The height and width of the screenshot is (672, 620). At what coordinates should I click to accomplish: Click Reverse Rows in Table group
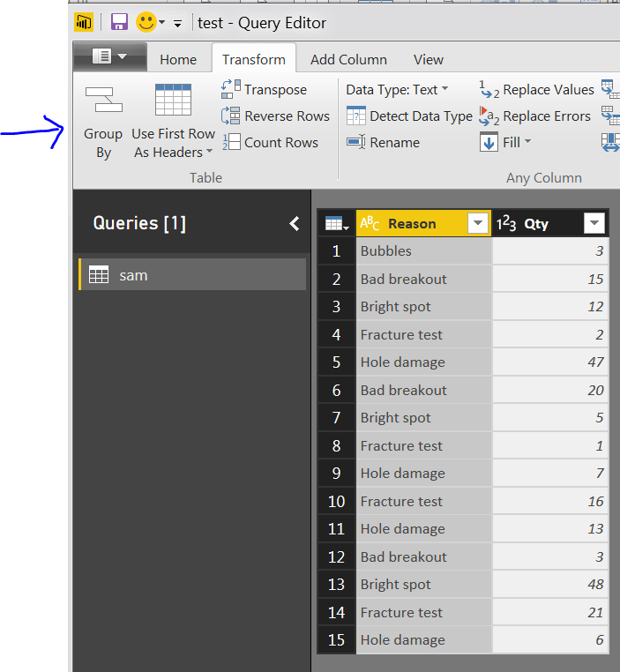click(x=275, y=116)
